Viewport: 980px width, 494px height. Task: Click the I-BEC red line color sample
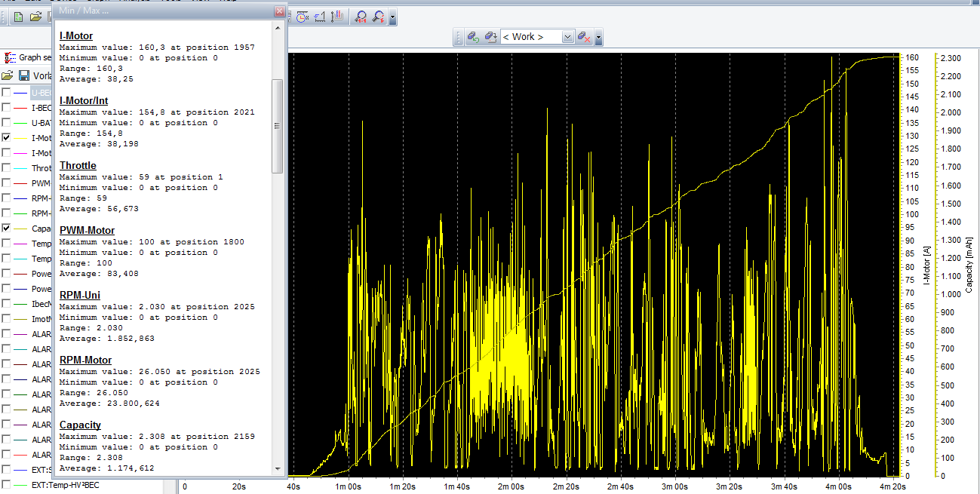click(x=20, y=108)
